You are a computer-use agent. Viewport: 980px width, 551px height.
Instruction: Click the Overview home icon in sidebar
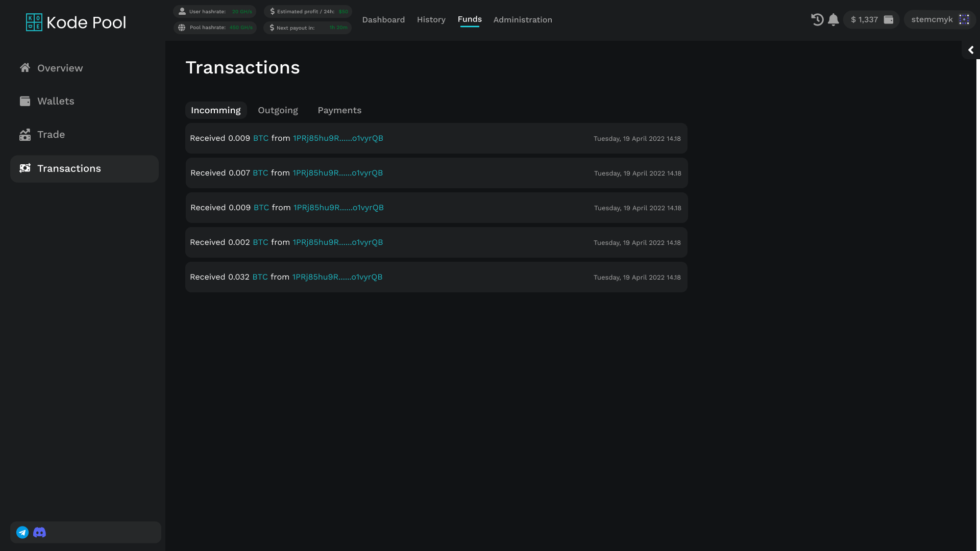[25, 68]
